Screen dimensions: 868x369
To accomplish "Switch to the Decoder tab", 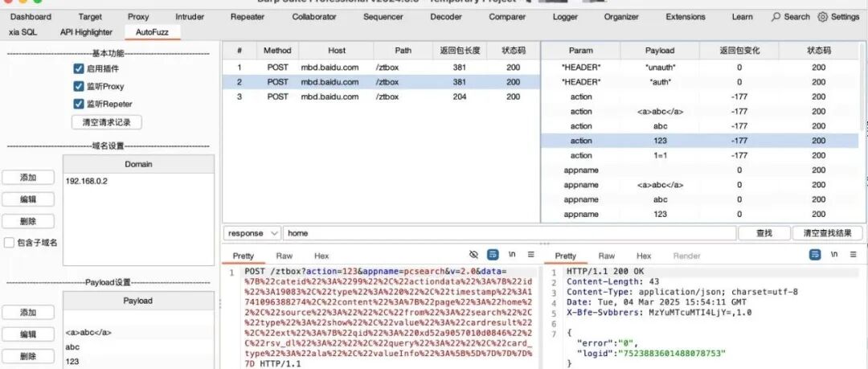I will [x=446, y=17].
